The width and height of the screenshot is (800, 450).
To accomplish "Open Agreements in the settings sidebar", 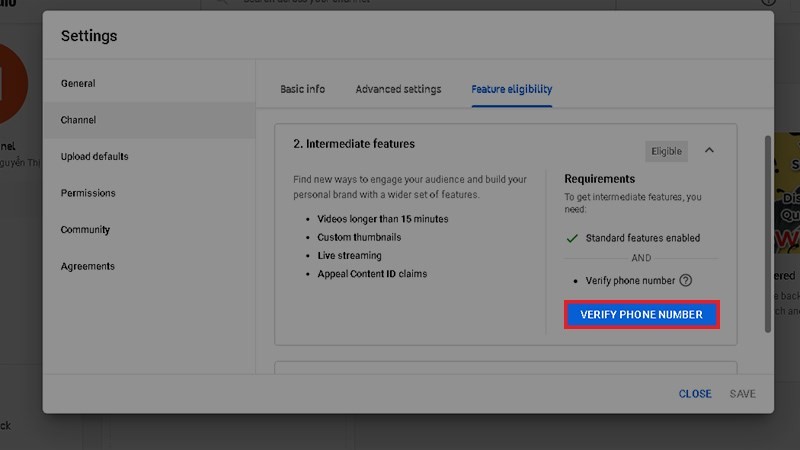I will (88, 266).
